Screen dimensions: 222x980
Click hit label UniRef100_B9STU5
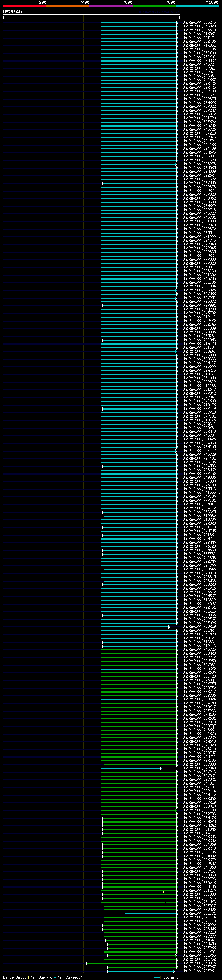(x=199, y=462)
